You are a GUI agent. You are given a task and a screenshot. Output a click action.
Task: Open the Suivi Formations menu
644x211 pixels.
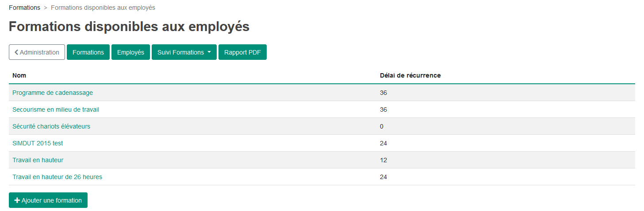[184, 52]
